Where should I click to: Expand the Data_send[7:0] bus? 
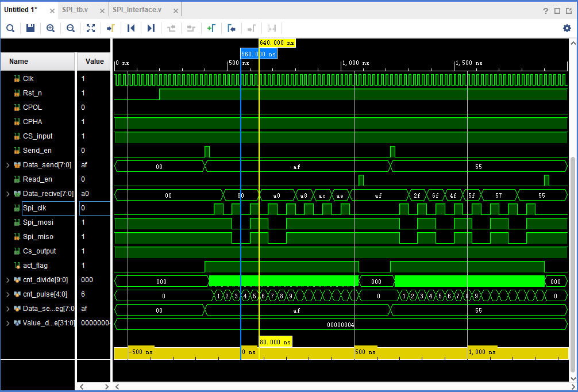pos(7,165)
